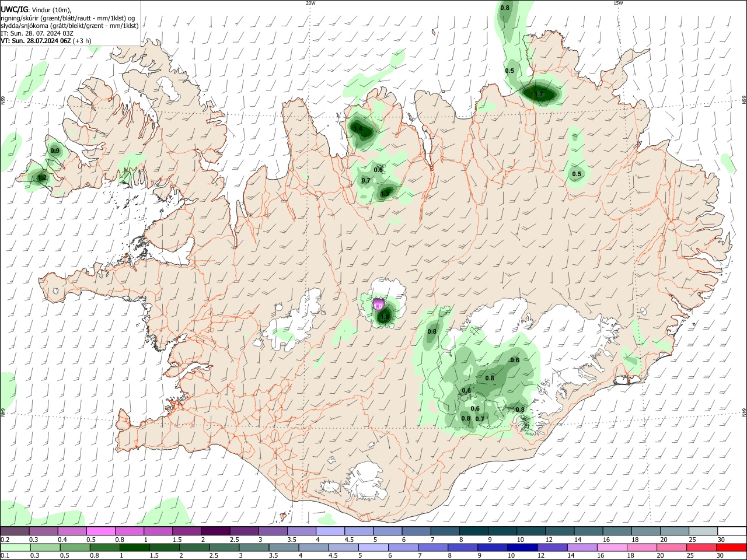The image size is (747, 560).
Task: Click the '0.4' label in the top legend row
Action: (62, 540)
